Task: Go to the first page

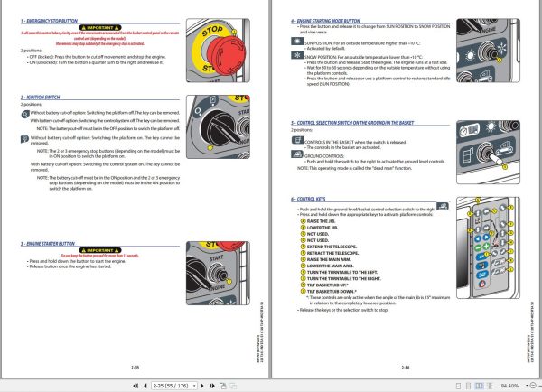Action: tap(135, 386)
